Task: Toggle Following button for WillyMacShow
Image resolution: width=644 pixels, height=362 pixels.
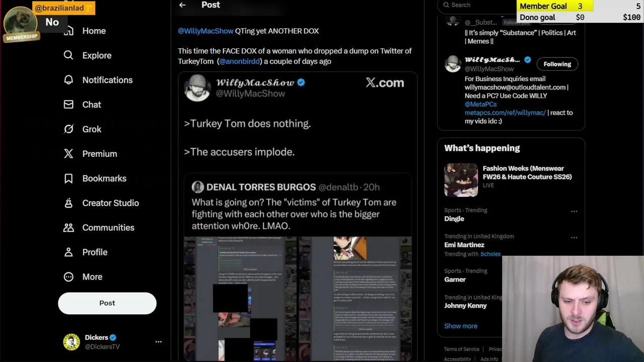Action: click(x=557, y=64)
